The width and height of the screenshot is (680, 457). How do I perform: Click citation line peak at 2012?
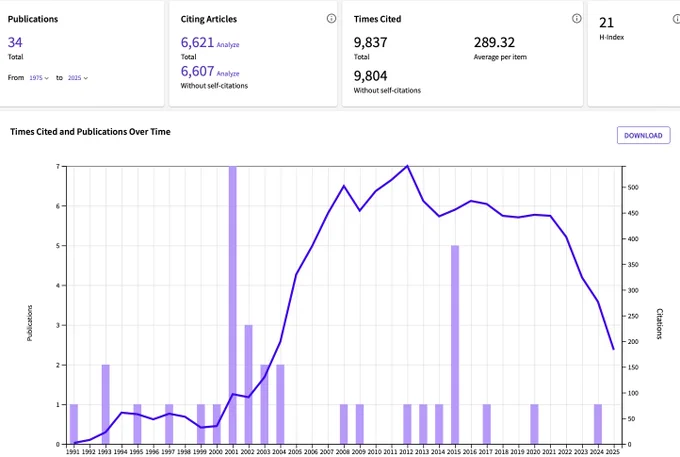tap(407, 166)
